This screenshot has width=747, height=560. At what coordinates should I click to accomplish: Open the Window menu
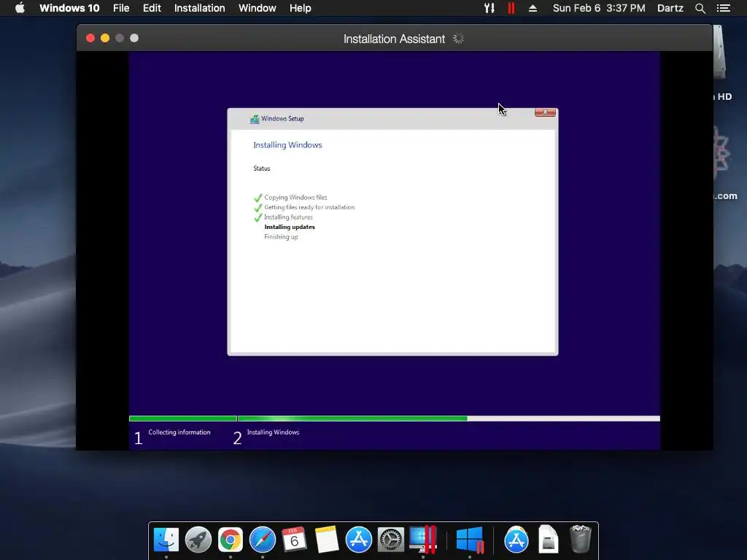[x=258, y=8]
